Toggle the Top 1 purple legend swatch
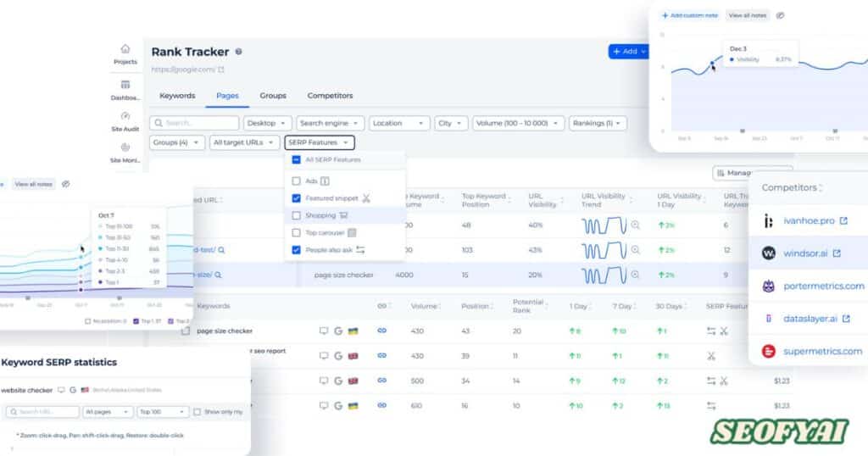This screenshot has height=456, width=868. tap(136, 321)
